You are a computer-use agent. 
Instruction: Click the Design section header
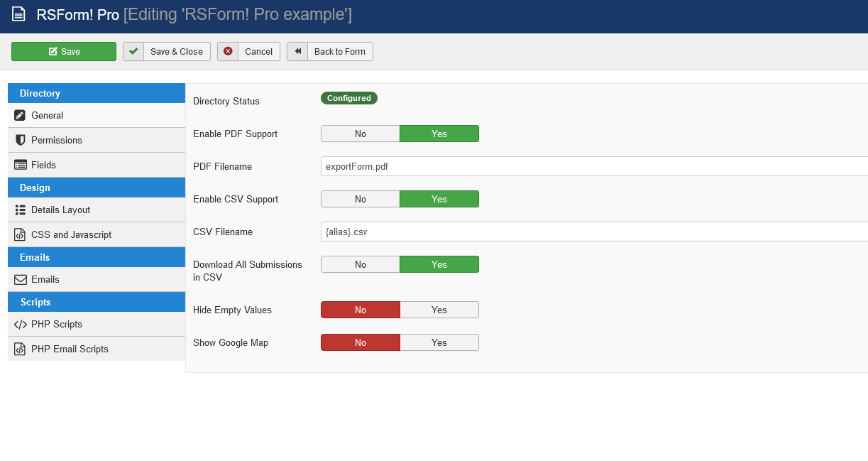(97, 188)
